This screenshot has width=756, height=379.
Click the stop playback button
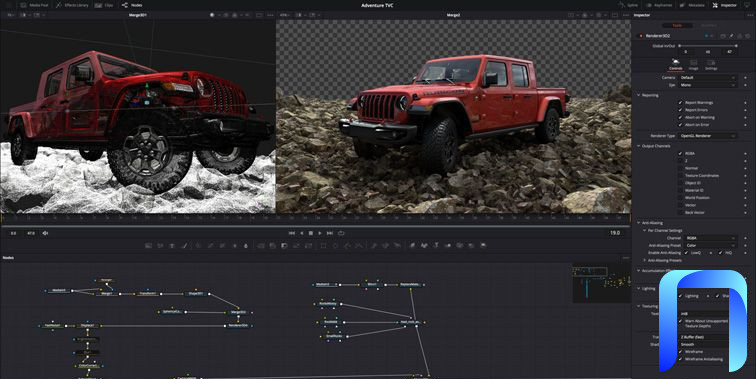(x=311, y=233)
